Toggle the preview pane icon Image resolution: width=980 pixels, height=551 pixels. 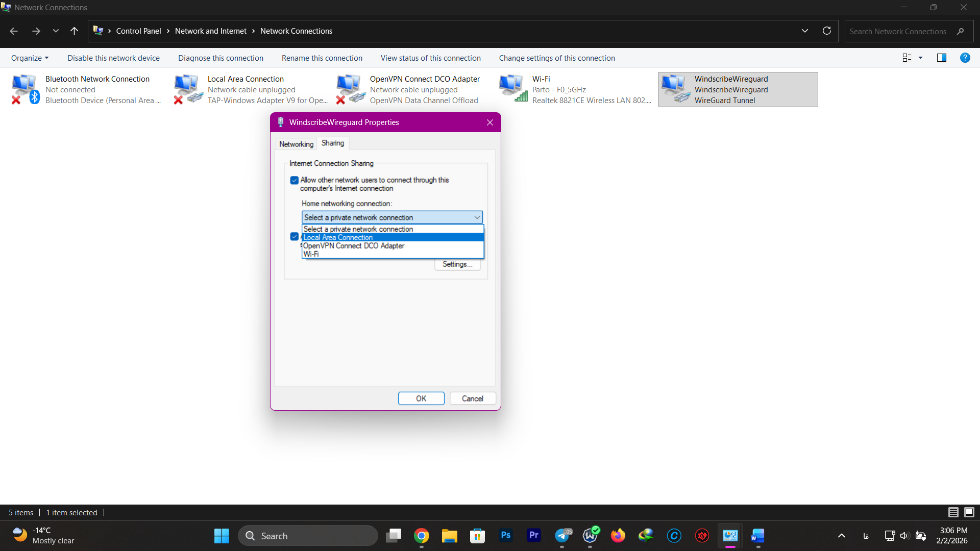click(942, 58)
